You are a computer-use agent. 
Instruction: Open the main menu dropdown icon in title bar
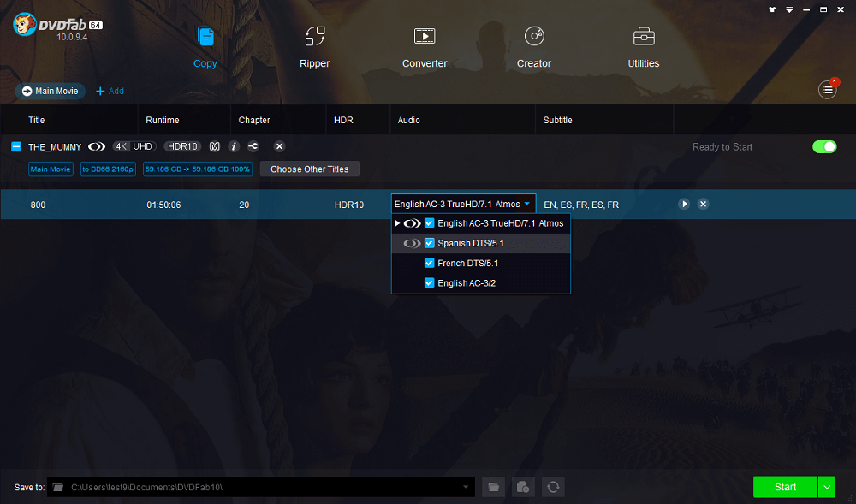(x=789, y=9)
